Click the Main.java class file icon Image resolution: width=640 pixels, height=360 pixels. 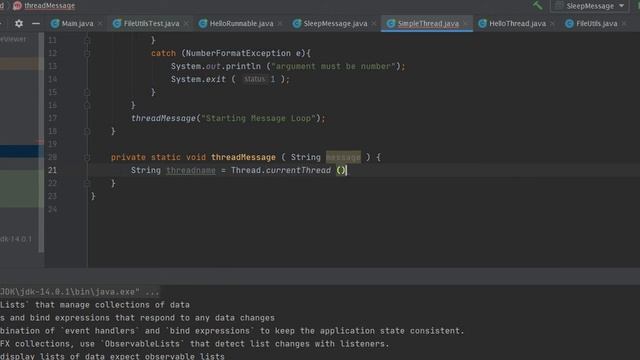tap(55, 24)
